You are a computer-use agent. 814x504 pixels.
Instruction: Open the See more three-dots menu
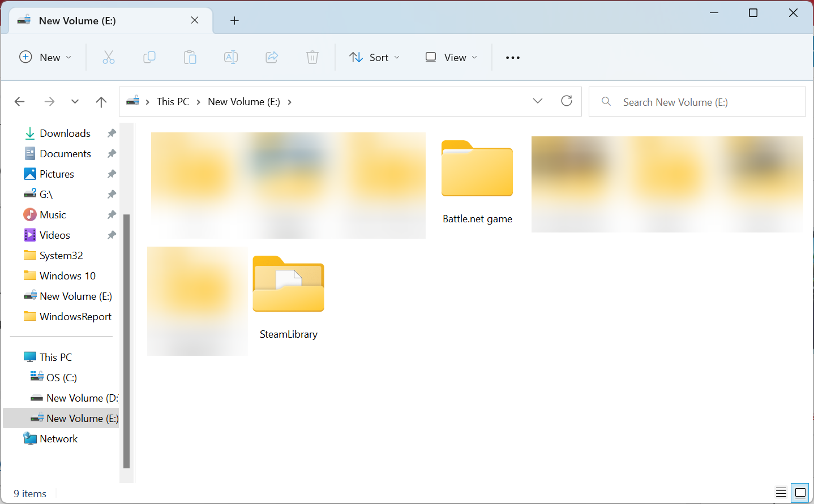tap(513, 58)
